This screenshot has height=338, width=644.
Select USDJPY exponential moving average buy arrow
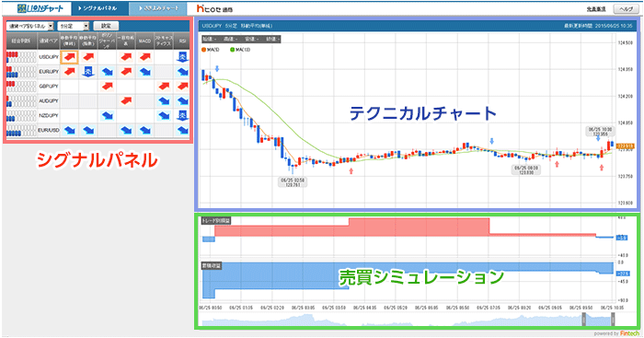(88, 57)
